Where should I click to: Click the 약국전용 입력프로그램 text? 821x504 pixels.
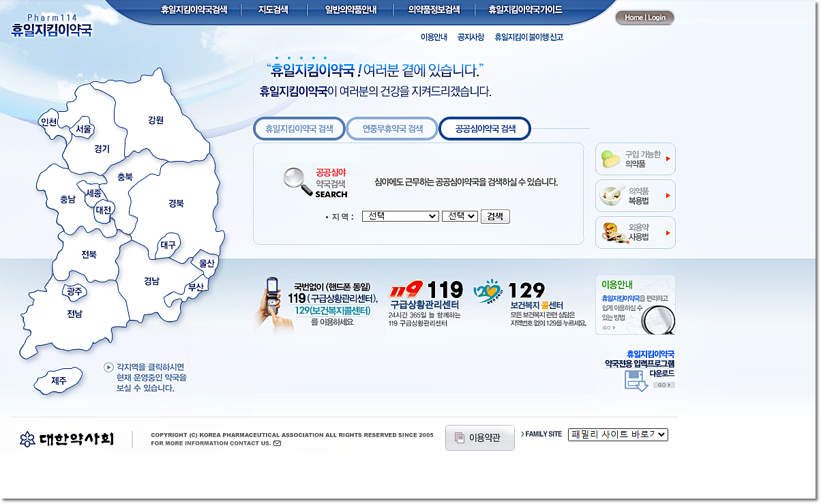pos(640,364)
